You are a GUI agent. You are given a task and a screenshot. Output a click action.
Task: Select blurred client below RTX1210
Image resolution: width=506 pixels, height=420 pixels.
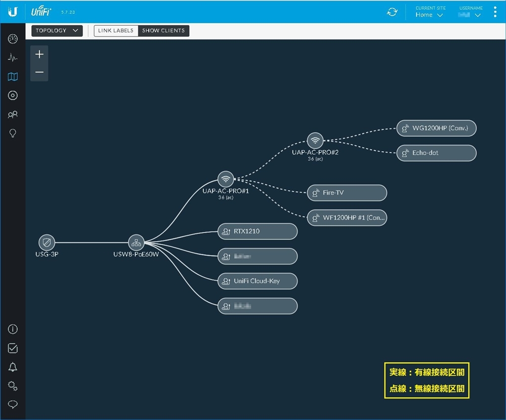coord(257,256)
